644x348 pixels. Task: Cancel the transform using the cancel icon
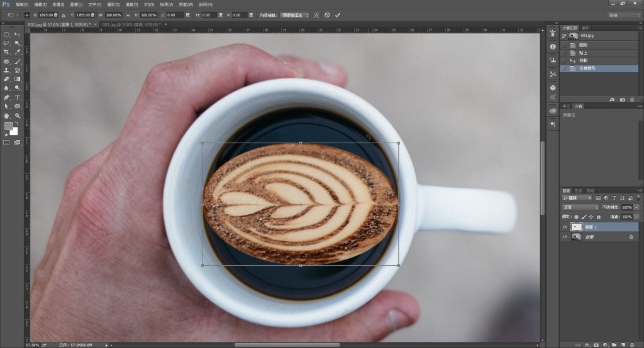[327, 14]
